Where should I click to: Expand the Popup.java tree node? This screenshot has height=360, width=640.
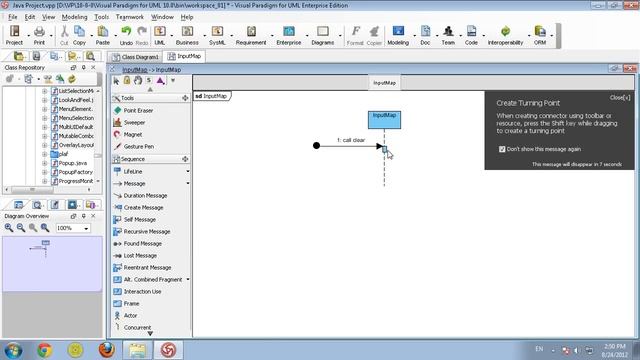click(x=44, y=163)
